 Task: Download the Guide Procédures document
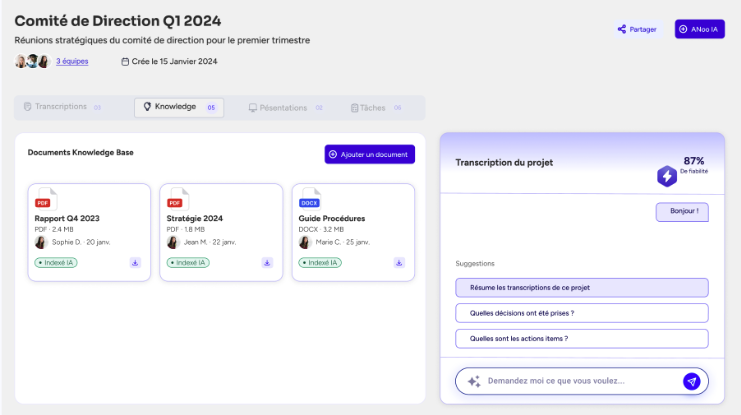[x=399, y=263]
